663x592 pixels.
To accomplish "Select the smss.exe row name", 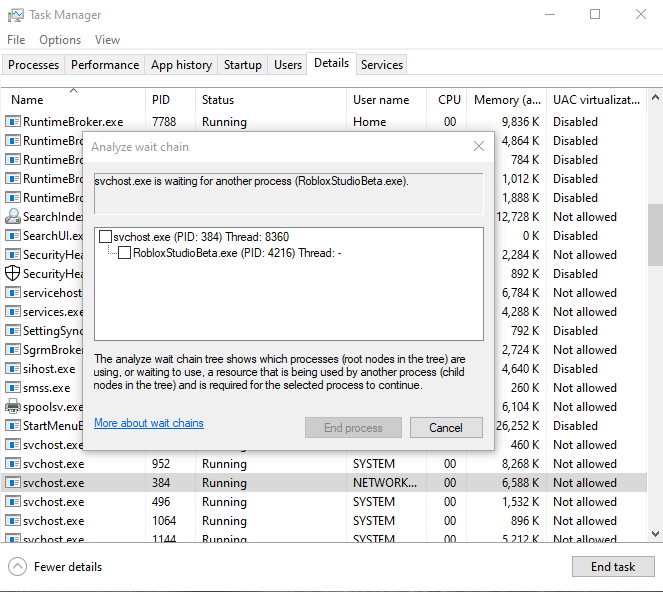I will (47, 388).
